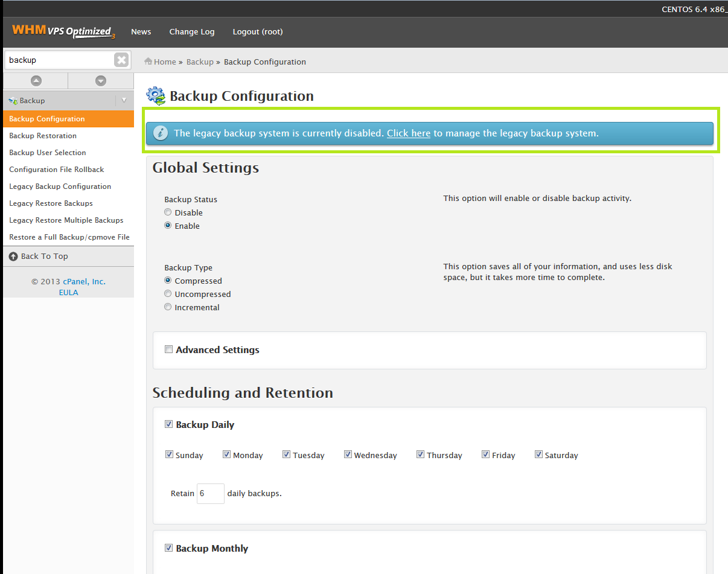Image resolution: width=728 pixels, height=574 pixels.
Task: Uncheck the Friday checkbox
Action: [485, 454]
